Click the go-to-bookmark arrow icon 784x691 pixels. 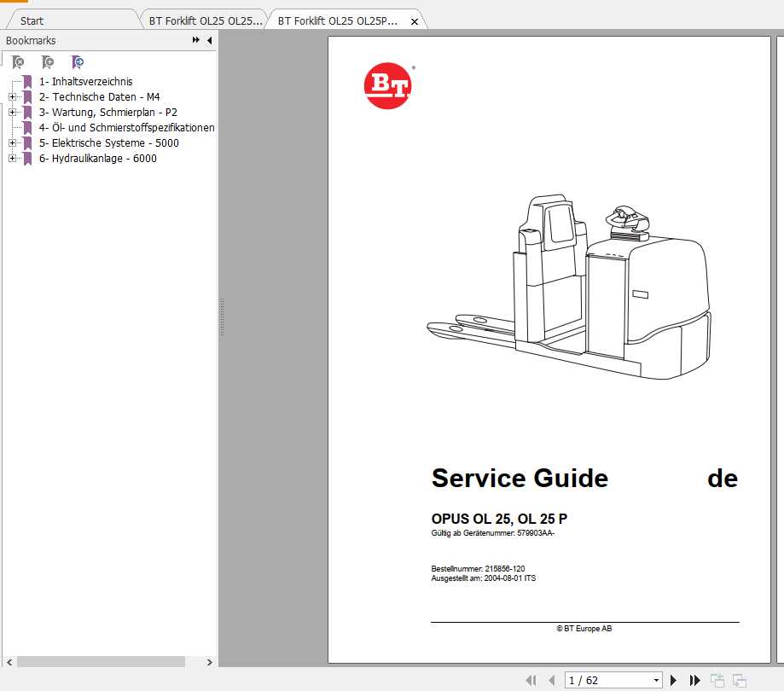tap(78, 62)
